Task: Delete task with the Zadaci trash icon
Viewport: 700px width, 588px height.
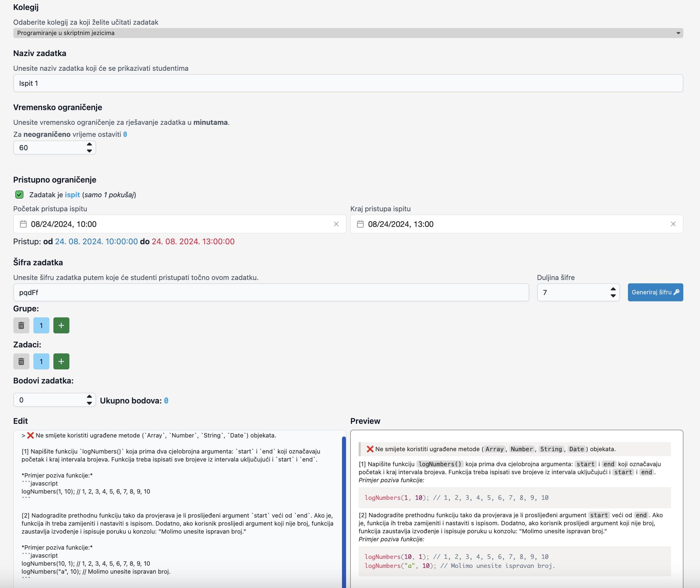Action: tap(21, 361)
